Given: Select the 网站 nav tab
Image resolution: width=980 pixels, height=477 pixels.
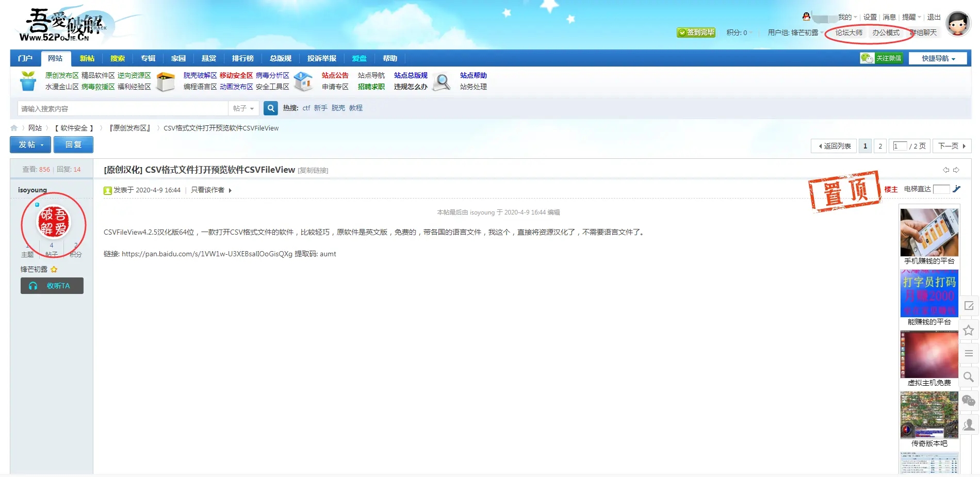Looking at the screenshot, I should tap(55, 58).
